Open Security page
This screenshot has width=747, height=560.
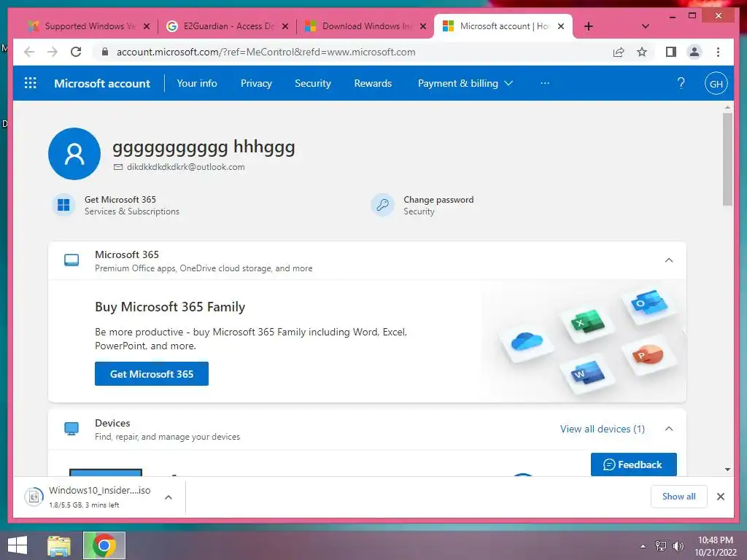tap(313, 83)
